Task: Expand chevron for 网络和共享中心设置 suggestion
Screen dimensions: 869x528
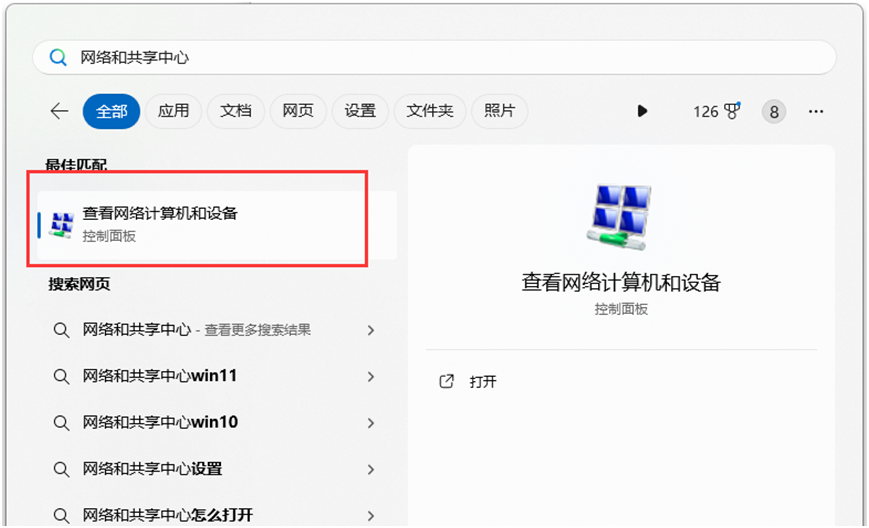Action: [371, 470]
